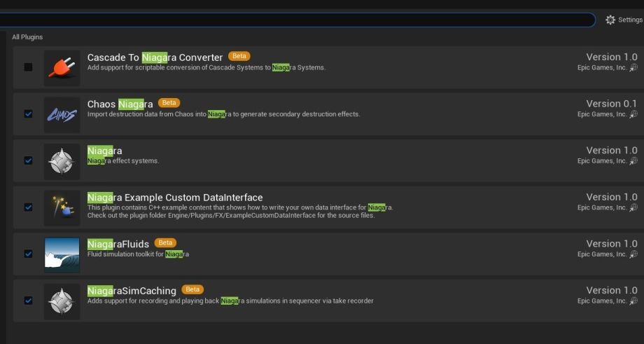Open Epic Games link icon for NiagaraFluids

633,254
